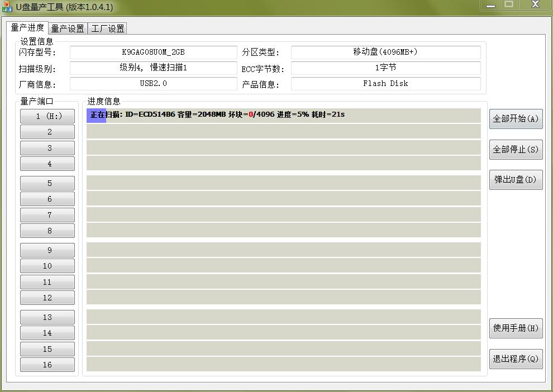The width and height of the screenshot is (553, 392).
Task: Select production port 2
Action: click(47, 132)
